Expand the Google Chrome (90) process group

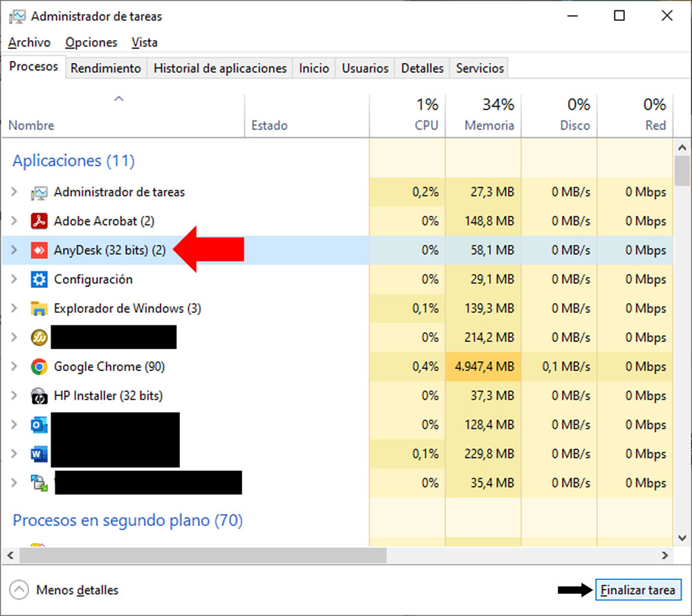click(x=14, y=367)
